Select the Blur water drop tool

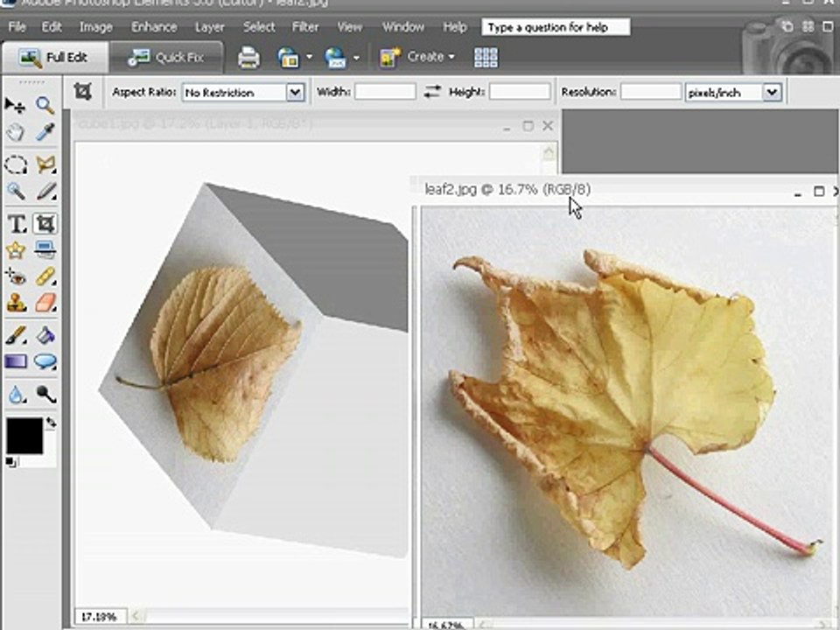(16, 395)
